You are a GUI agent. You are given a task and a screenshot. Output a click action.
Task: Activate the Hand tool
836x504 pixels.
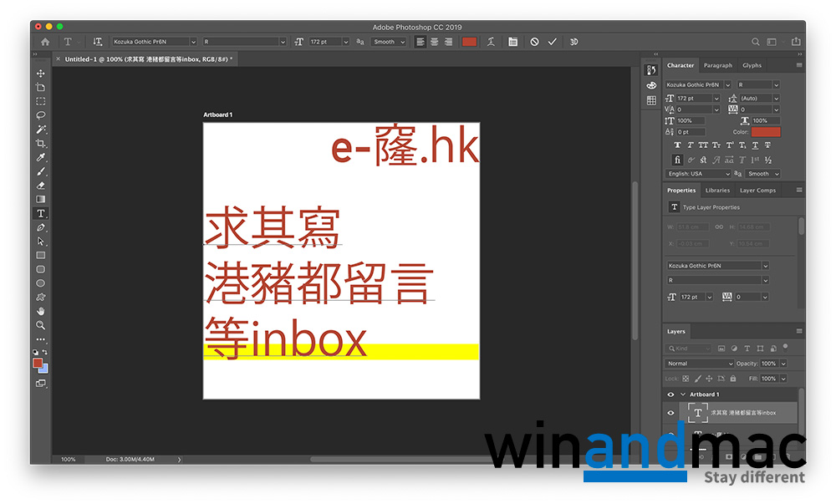coord(40,311)
